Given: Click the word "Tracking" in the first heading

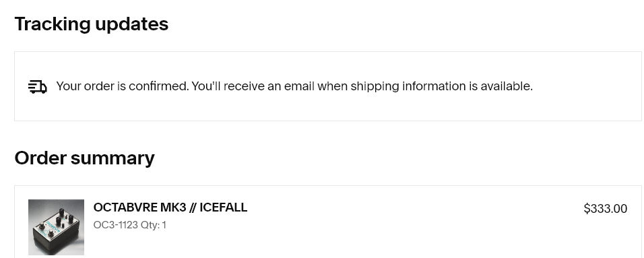Looking at the screenshot, I should point(53,24).
